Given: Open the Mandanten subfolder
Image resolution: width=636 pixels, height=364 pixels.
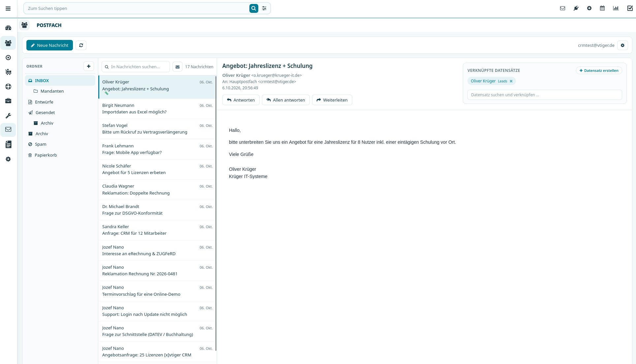Looking at the screenshot, I should 60,91.
